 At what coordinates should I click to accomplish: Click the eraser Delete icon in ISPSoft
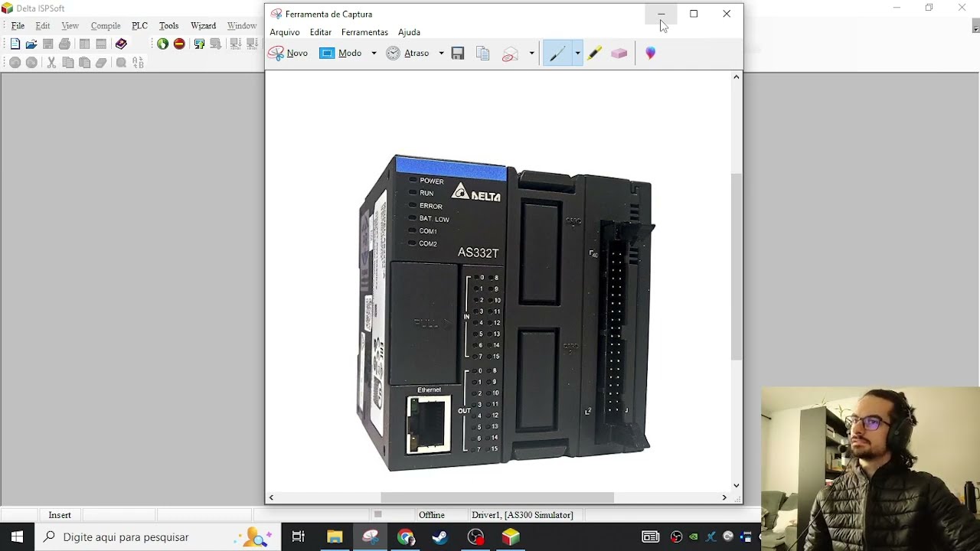point(101,63)
